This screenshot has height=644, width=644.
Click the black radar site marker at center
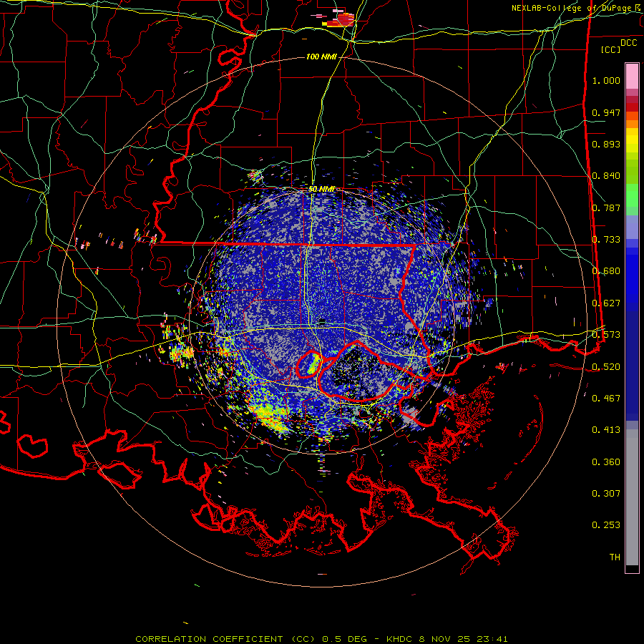tap(322, 322)
